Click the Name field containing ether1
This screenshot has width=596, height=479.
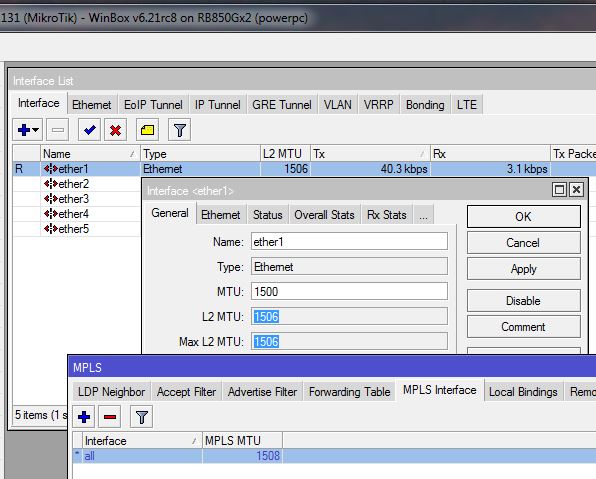[349, 242]
